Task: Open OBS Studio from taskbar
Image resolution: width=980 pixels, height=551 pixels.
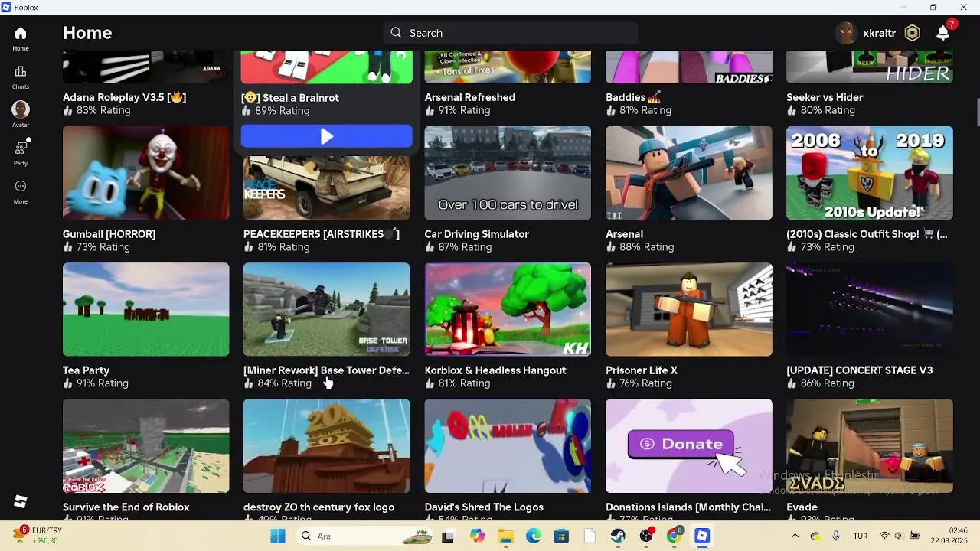Action: click(x=646, y=536)
